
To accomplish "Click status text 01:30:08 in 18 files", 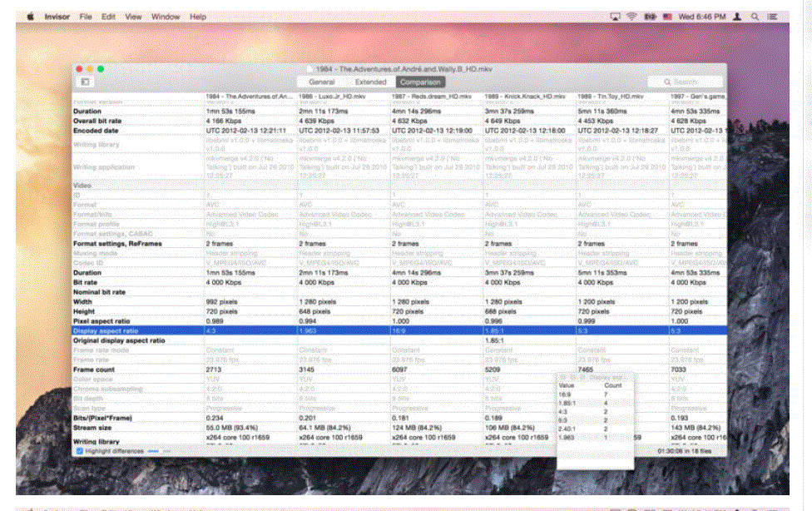I will [x=685, y=451].
